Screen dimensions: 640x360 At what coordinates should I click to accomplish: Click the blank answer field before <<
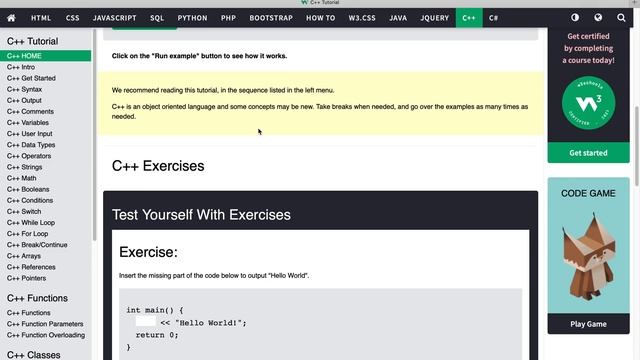(146, 322)
